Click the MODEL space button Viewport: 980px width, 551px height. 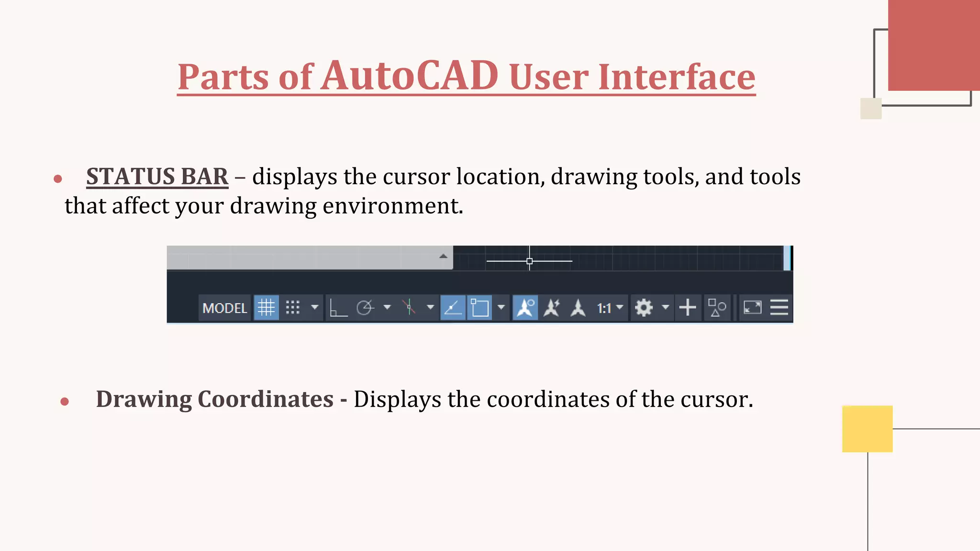coord(224,308)
